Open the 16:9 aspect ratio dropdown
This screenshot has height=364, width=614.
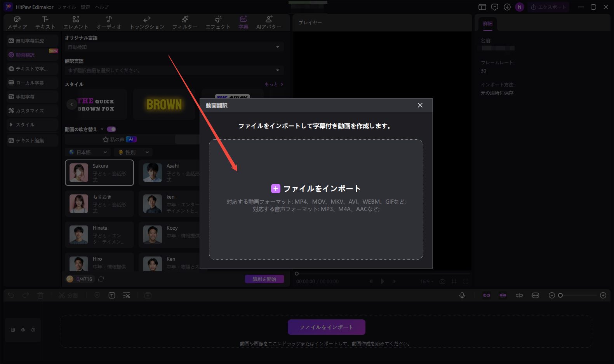pos(426,281)
